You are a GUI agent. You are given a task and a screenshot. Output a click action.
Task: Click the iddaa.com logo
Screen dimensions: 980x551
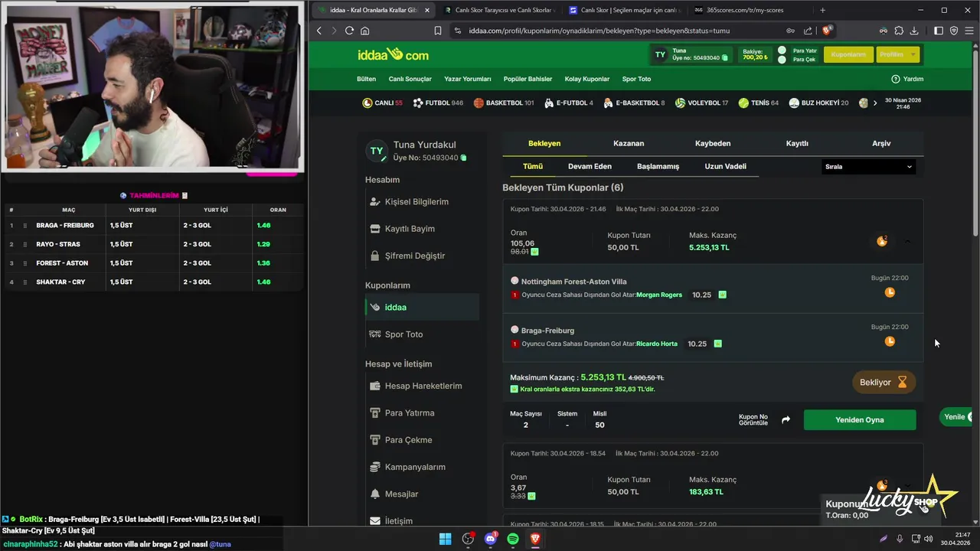(393, 55)
